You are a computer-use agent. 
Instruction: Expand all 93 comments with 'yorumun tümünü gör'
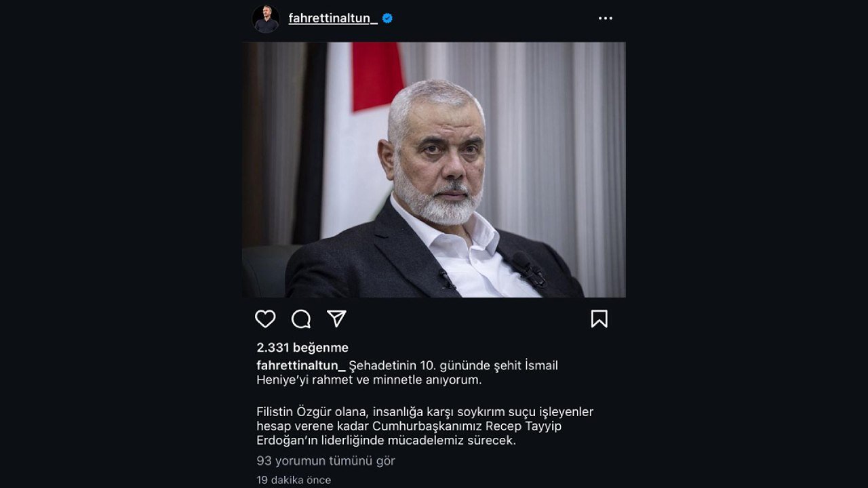tap(325, 460)
